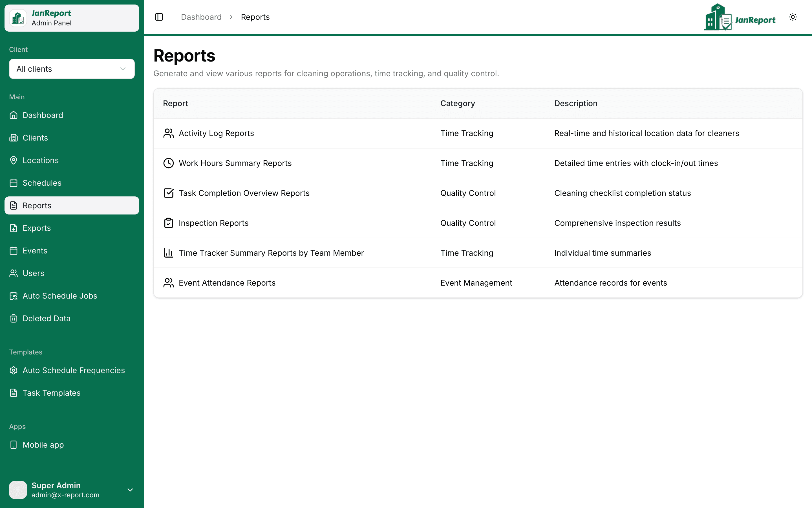Screen dimensions: 812x508
Task: Click the JanReport Admin Panel header card
Action: click(x=72, y=18)
